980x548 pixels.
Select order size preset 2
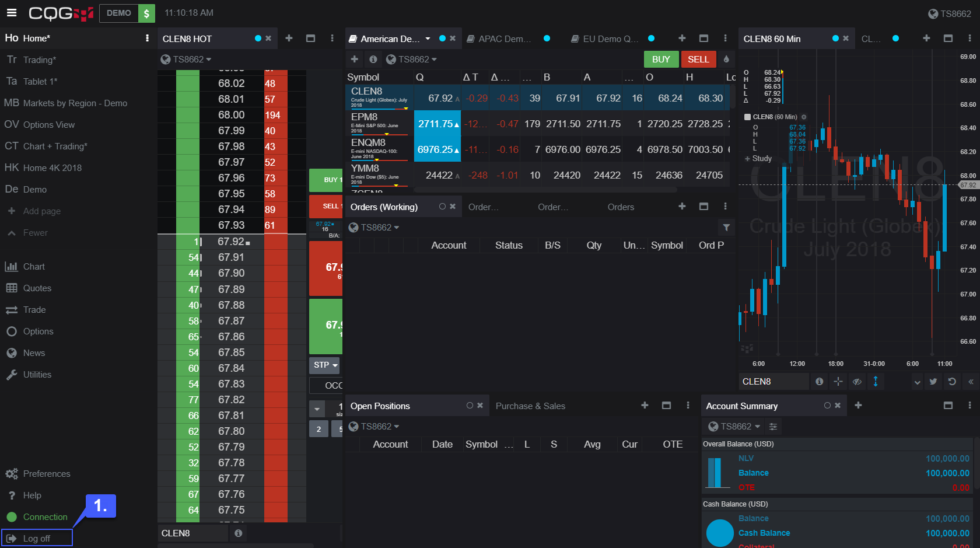318,430
